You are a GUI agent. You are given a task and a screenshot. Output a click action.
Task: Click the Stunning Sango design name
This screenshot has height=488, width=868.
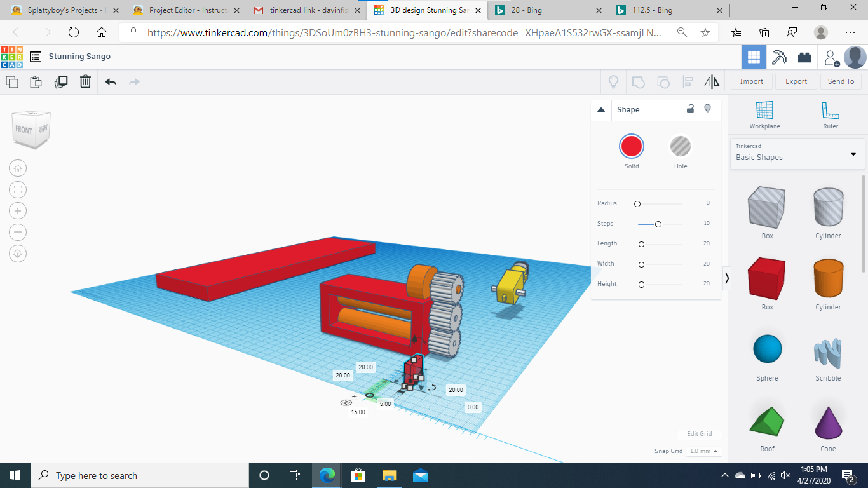click(79, 57)
